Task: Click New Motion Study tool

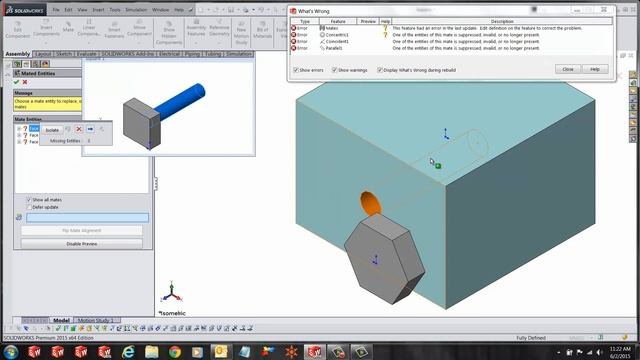Action: (241, 33)
